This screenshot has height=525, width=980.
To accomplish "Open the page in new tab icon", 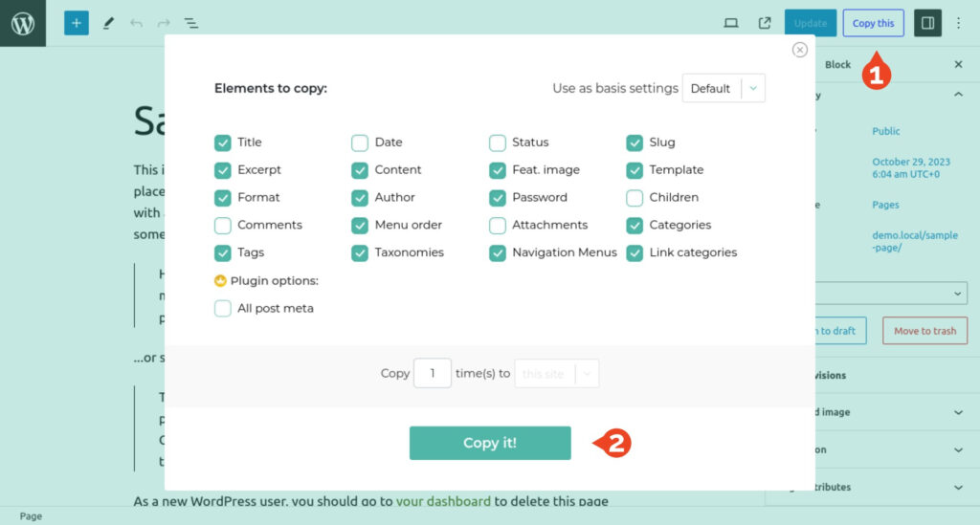I will (x=765, y=23).
